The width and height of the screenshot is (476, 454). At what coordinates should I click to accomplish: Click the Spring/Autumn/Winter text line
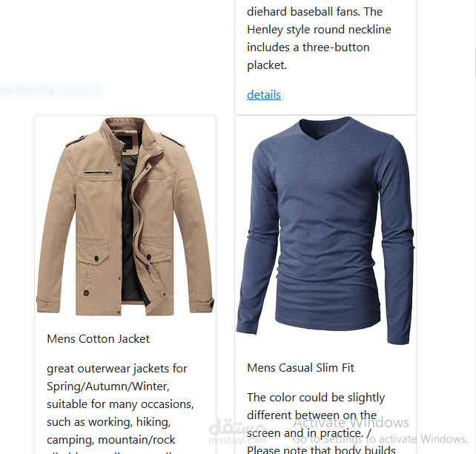click(108, 386)
